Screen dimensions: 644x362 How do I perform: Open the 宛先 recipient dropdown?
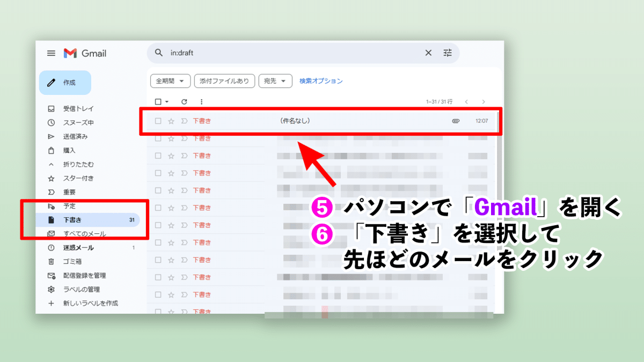[x=275, y=81]
